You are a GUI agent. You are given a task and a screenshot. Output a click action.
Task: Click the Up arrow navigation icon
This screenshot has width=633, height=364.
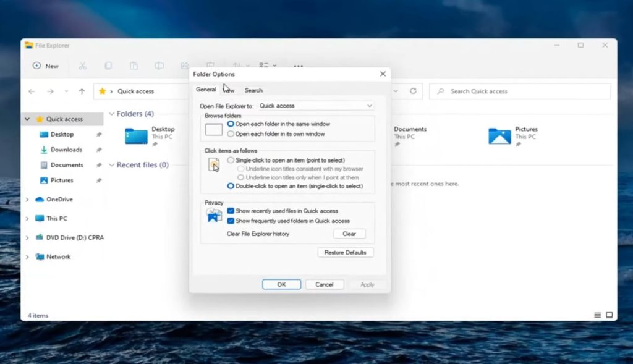(82, 91)
